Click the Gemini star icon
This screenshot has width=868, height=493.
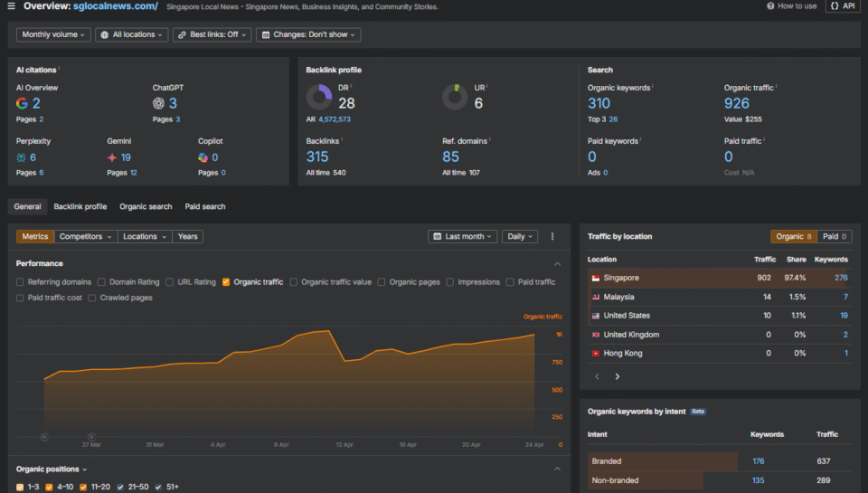112,158
